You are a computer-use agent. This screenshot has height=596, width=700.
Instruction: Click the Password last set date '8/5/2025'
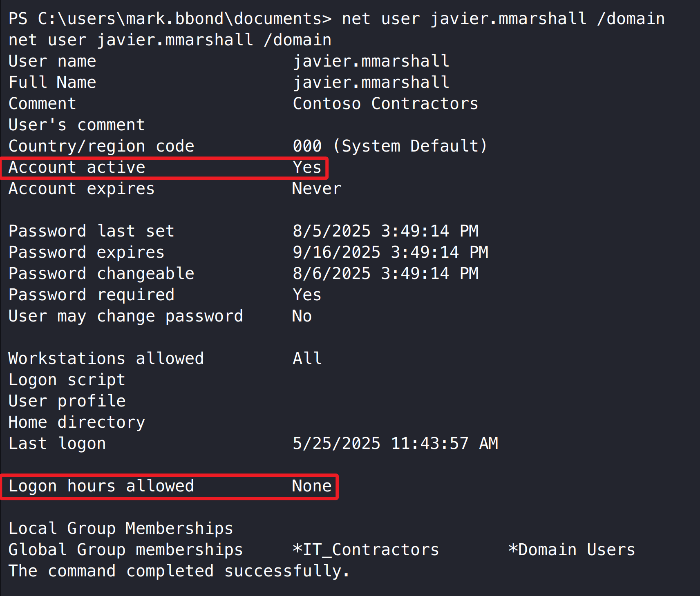(331, 231)
